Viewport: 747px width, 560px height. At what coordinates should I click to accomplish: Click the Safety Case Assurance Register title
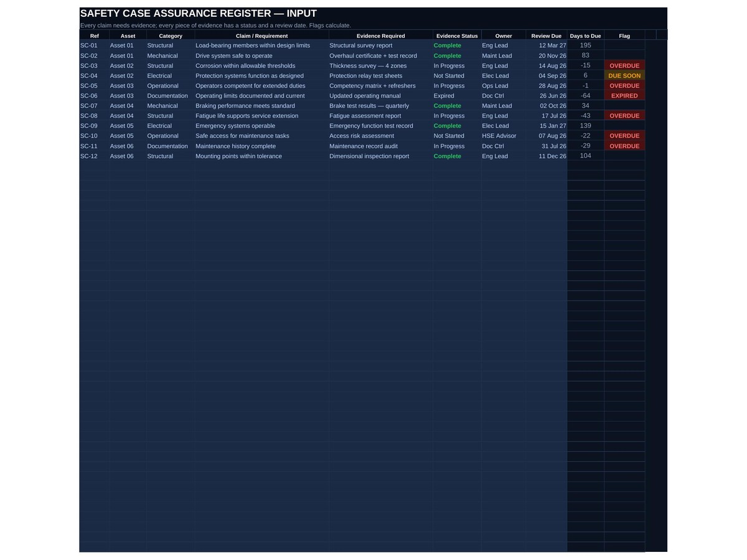(199, 14)
